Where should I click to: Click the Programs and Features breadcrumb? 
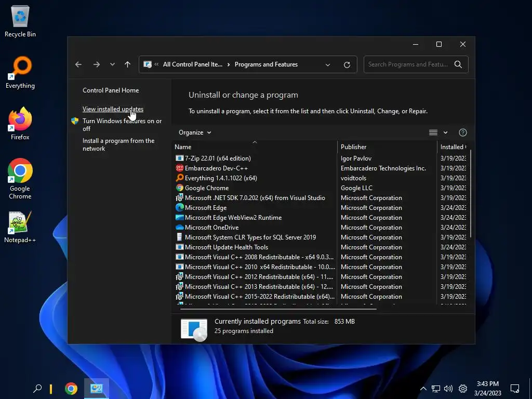[x=266, y=64]
